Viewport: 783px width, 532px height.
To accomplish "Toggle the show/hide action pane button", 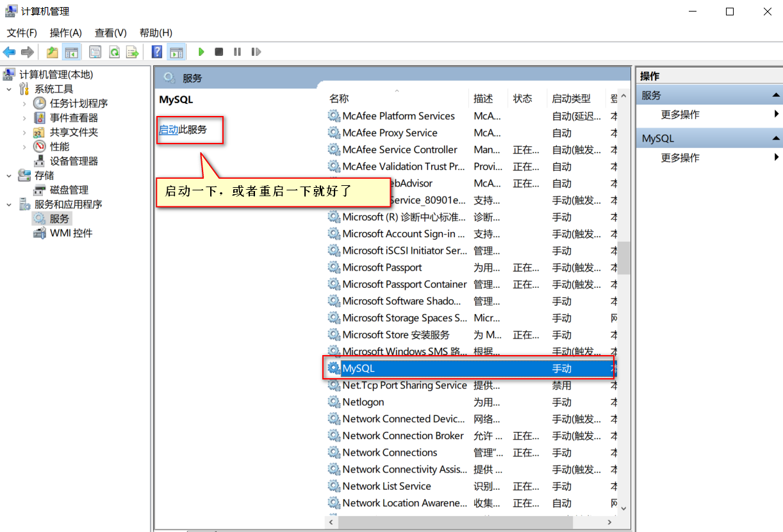I will 176,52.
